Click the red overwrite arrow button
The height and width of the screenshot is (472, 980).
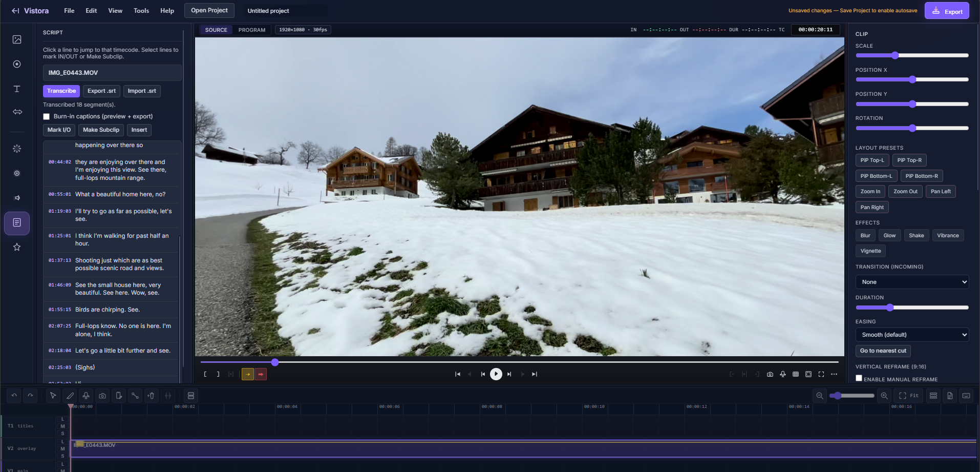(261, 374)
